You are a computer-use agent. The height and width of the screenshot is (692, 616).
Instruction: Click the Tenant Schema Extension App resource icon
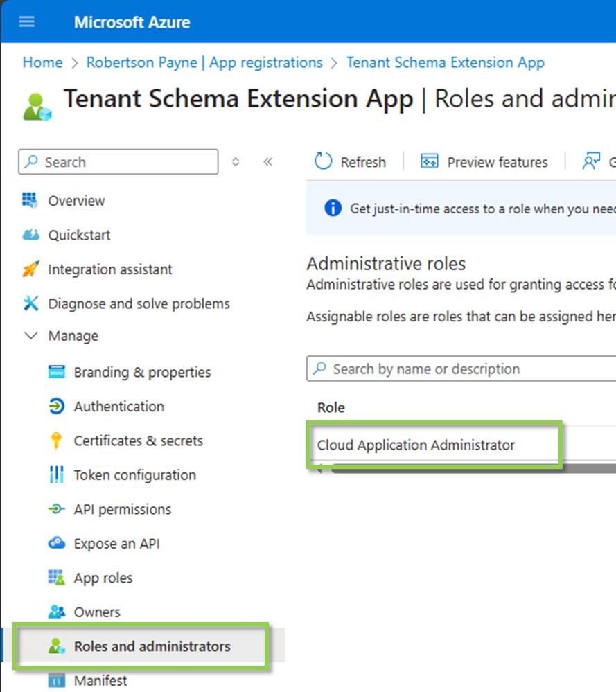click(37, 107)
